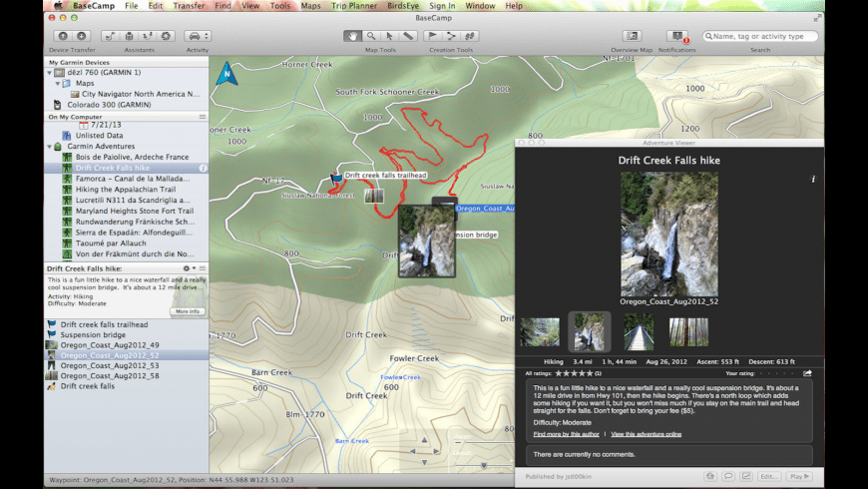The image size is (868, 489).
Task: Click the share icon next to Your rating
Action: pyautogui.click(x=808, y=373)
